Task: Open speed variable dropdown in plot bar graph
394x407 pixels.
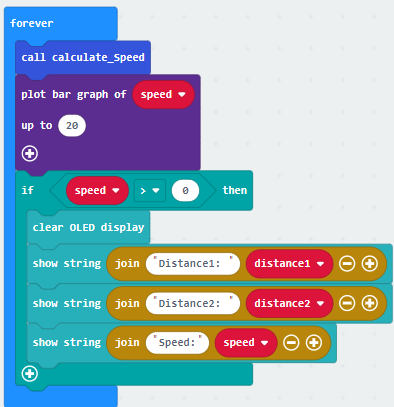Action: click(x=163, y=94)
